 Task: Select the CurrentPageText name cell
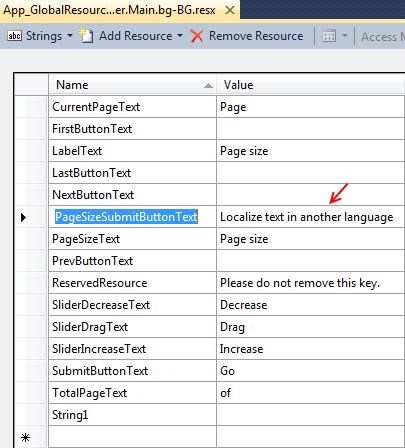point(132,107)
